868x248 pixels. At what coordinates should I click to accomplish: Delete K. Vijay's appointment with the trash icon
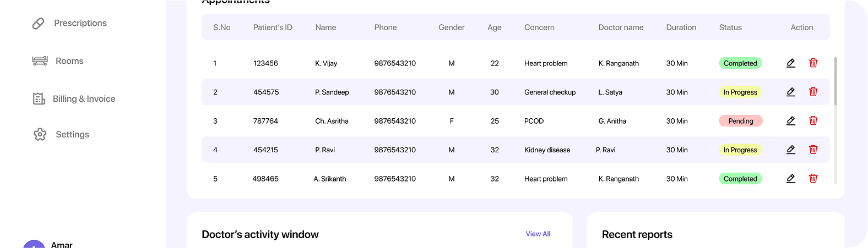coord(813,63)
